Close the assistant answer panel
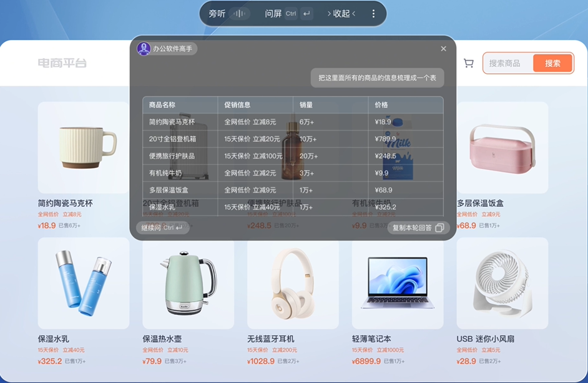Image resolution: width=588 pixels, height=383 pixels. pyautogui.click(x=444, y=49)
